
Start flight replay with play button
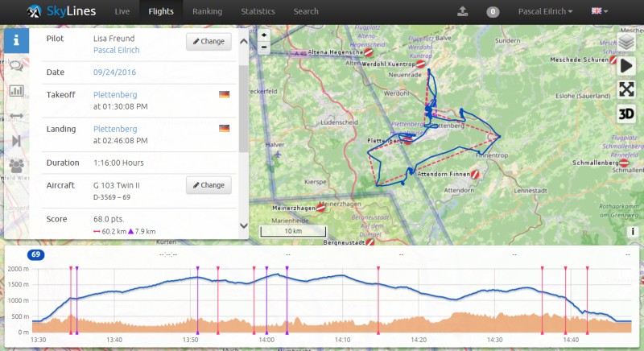[626, 66]
